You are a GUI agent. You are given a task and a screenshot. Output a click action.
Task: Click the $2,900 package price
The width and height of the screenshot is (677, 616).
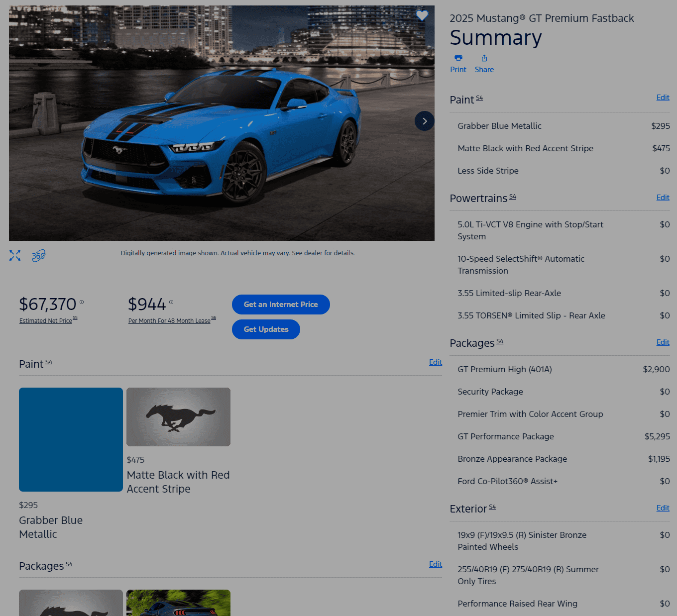point(656,369)
